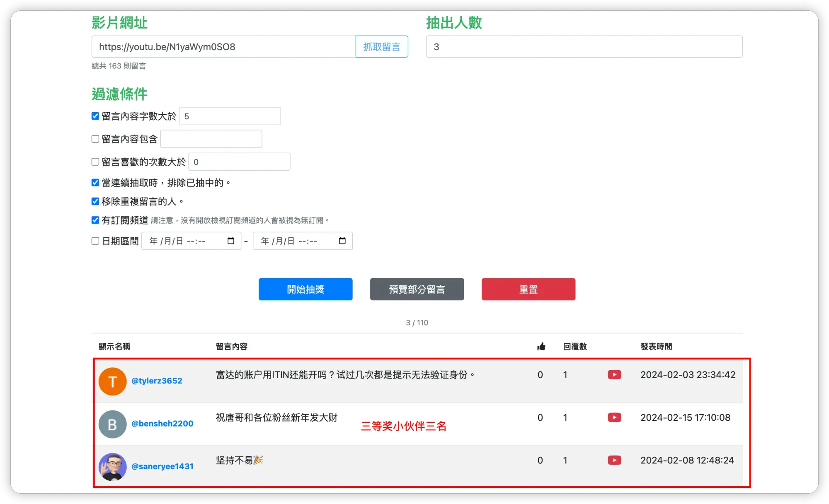The image size is (829, 504).
Task: Click thumbs-up icon column header
Action: coord(541,347)
